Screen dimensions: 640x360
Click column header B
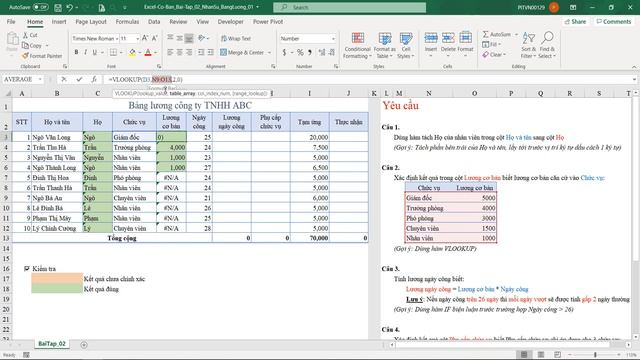57,93
